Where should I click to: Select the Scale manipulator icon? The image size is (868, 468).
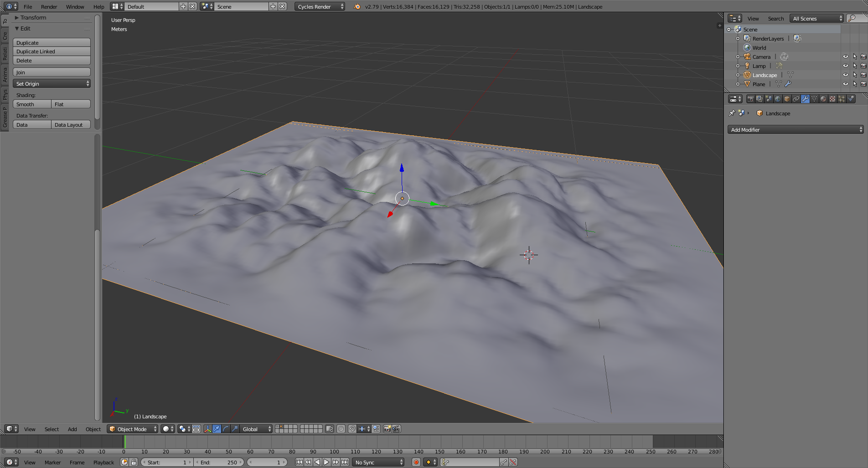(235, 429)
